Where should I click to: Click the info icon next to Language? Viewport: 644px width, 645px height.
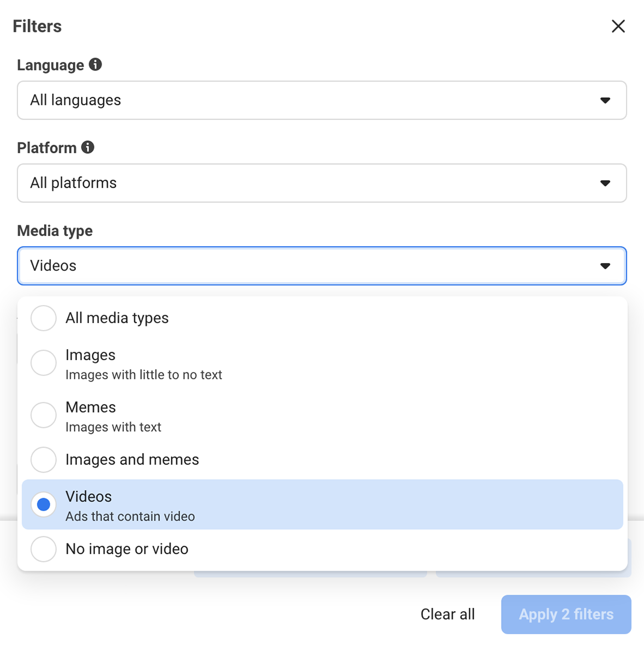[96, 64]
